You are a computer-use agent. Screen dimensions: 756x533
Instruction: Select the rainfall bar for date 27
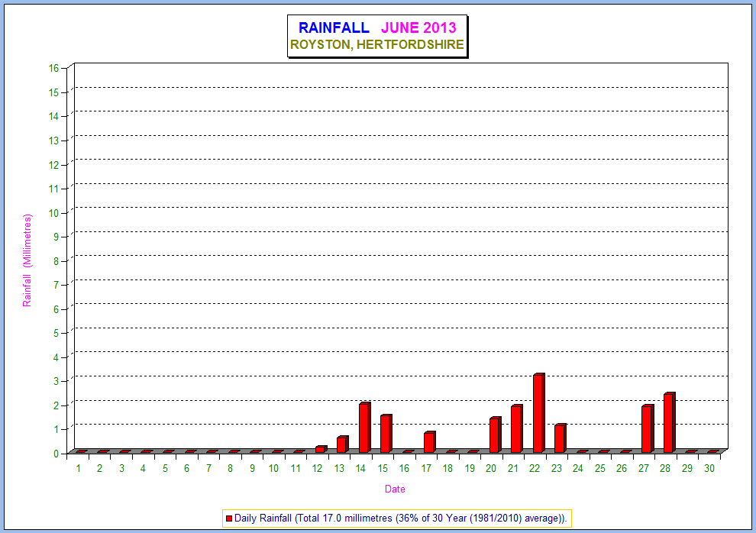(648, 429)
